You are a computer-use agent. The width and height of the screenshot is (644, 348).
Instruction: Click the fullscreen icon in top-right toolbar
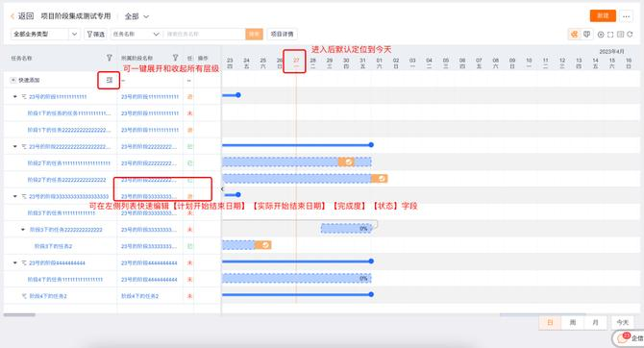[x=610, y=35]
